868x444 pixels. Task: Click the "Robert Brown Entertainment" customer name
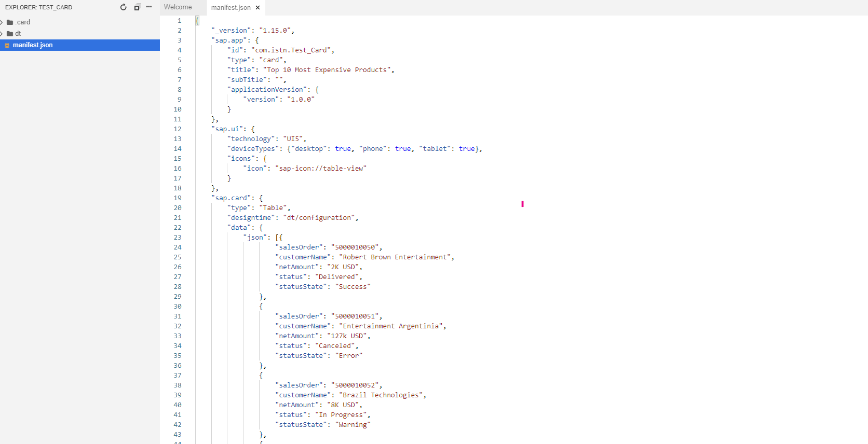(x=395, y=257)
